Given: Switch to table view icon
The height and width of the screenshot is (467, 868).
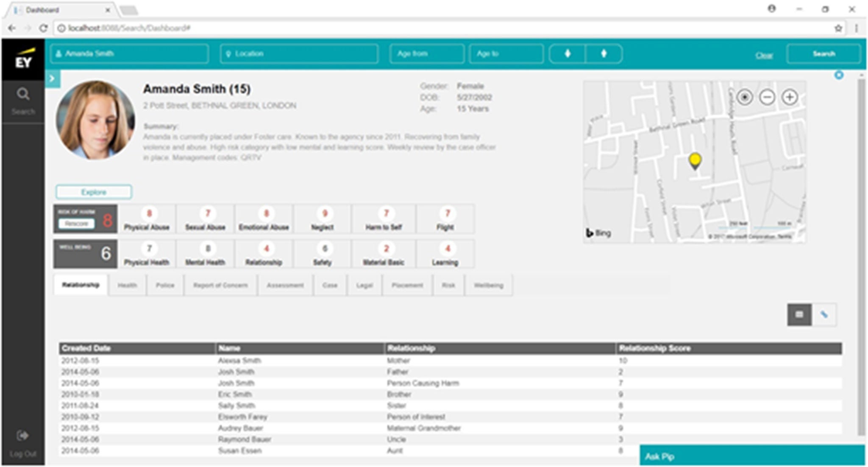Looking at the screenshot, I should point(799,315).
